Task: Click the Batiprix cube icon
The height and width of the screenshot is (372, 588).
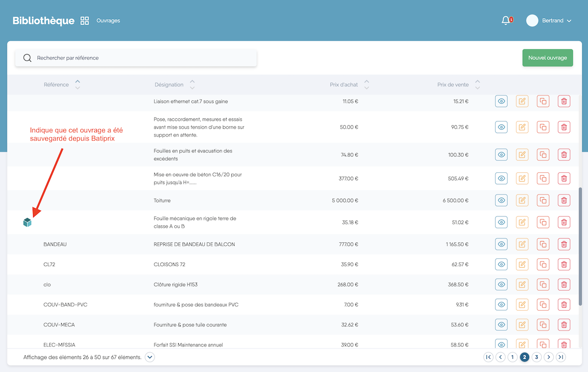Action: [x=27, y=223]
